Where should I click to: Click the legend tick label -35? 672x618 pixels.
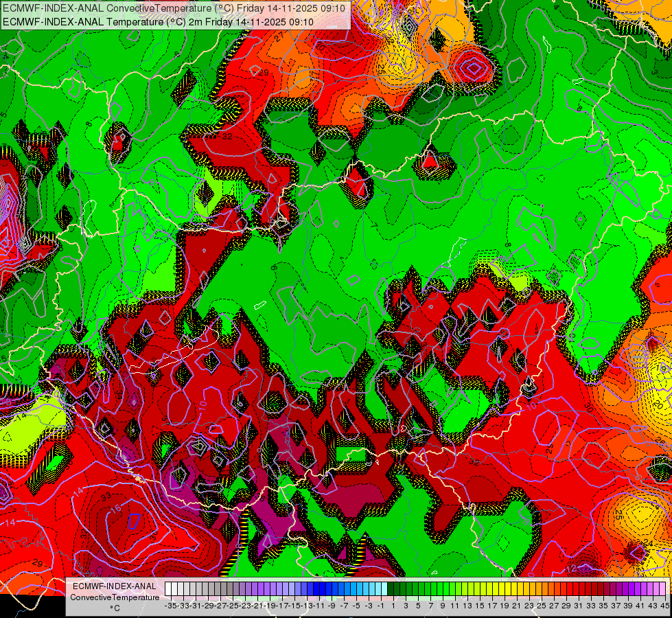170,606
